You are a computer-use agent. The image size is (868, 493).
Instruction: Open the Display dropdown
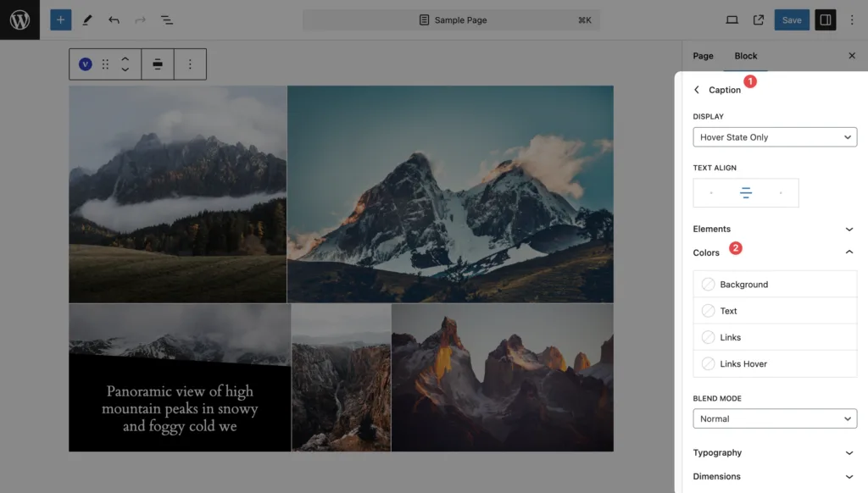coord(775,137)
